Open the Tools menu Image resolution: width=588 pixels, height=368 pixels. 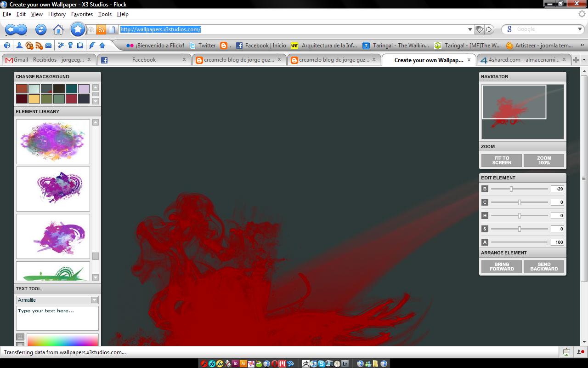pos(105,14)
